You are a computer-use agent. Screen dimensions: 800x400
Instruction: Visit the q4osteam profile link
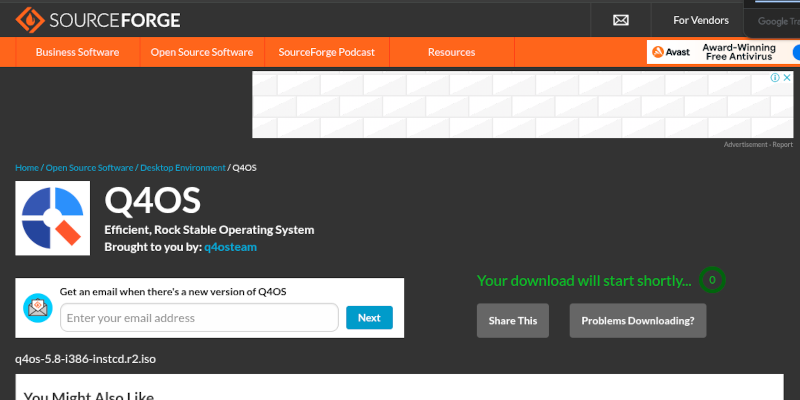[x=230, y=247]
